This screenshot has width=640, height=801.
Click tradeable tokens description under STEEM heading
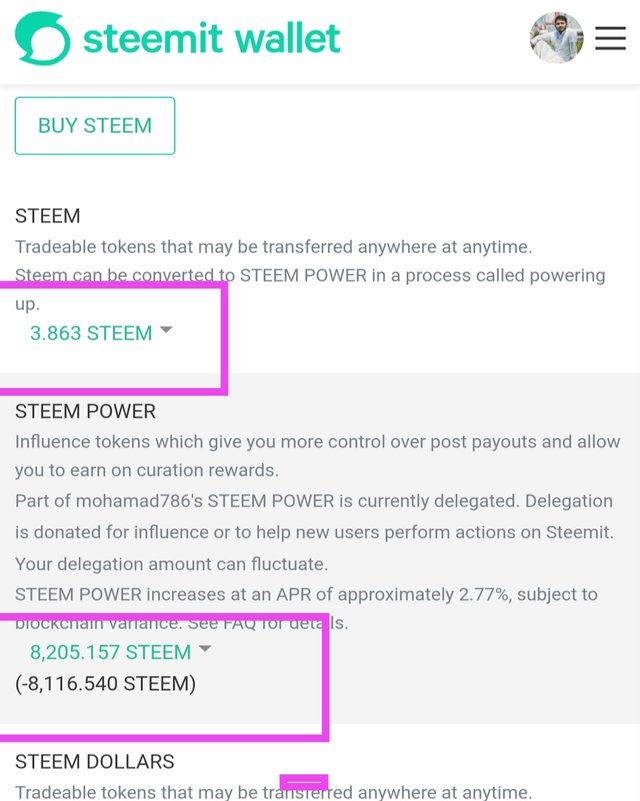point(273,247)
